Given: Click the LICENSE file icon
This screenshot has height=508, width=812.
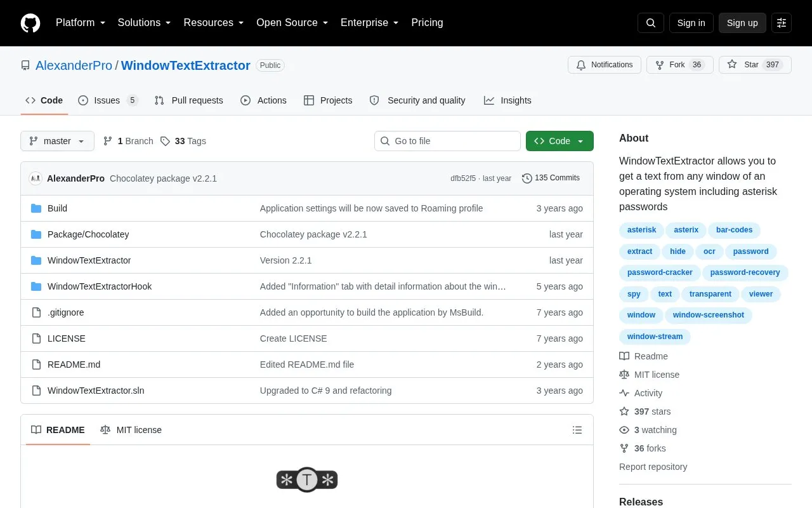Looking at the screenshot, I should coord(36,338).
